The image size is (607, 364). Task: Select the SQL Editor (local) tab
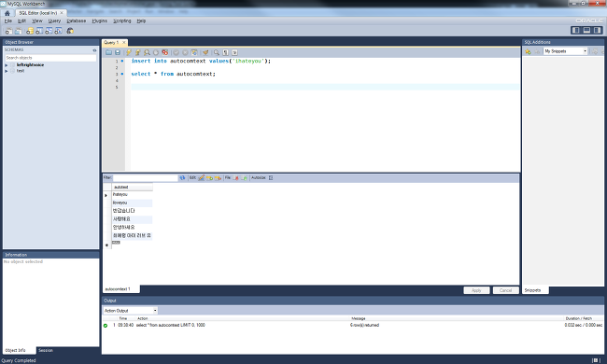point(38,13)
